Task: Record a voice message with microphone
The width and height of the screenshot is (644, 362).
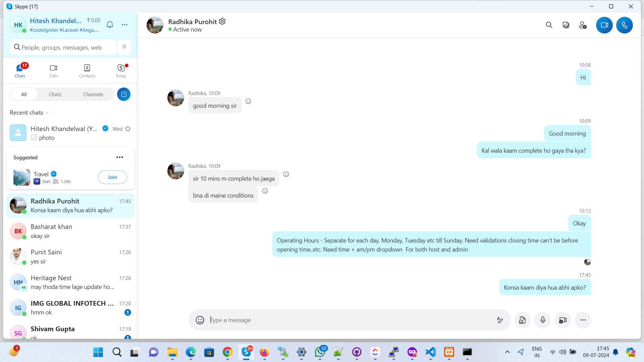Action: (x=543, y=320)
